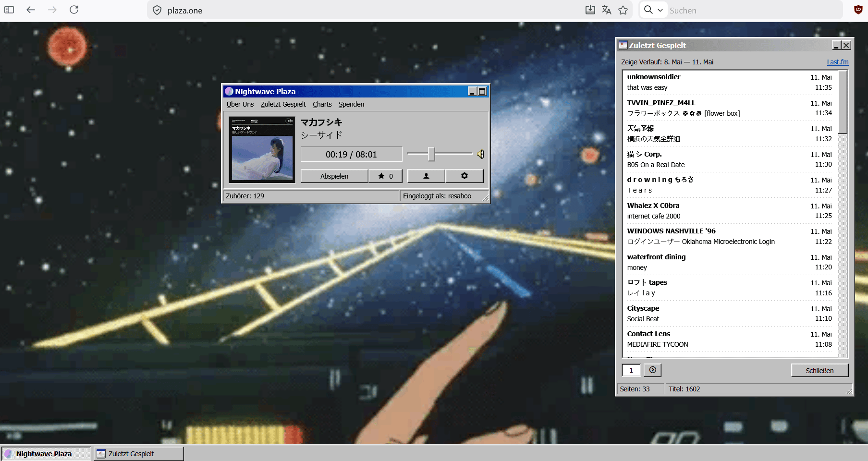Go back in browser history

click(31, 10)
